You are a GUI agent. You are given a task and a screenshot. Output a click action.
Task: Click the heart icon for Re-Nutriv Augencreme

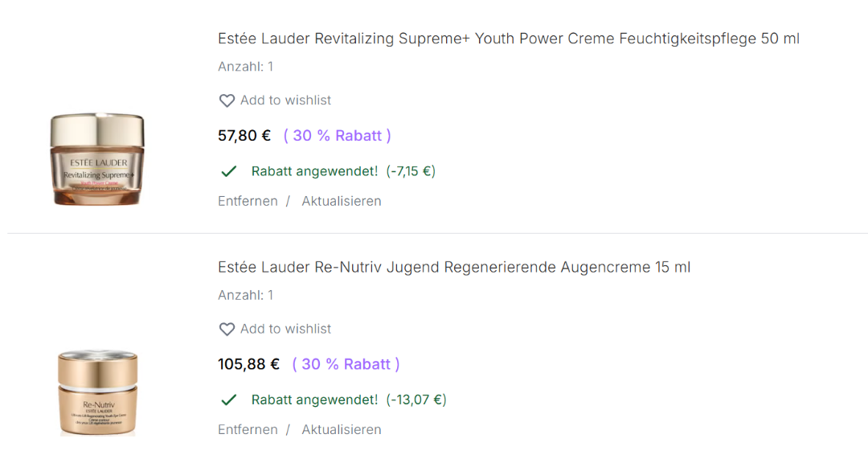click(x=227, y=329)
